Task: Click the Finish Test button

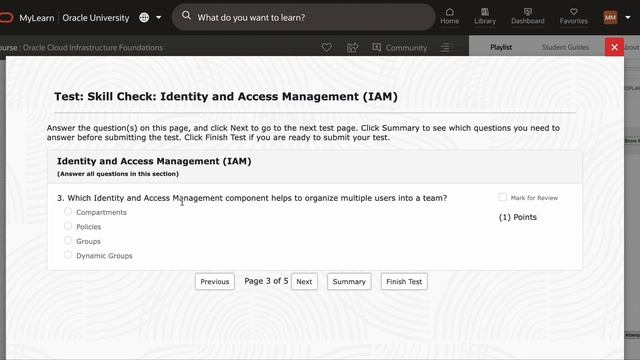Action: [404, 282]
